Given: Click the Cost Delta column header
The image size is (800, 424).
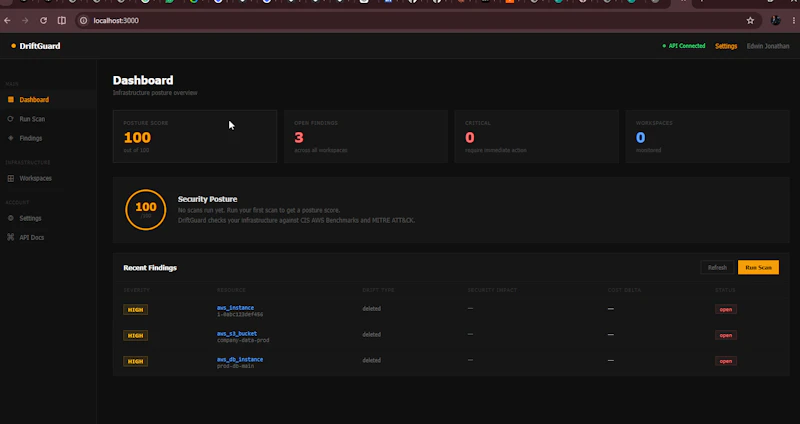Looking at the screenshot, I should point(624,290).
